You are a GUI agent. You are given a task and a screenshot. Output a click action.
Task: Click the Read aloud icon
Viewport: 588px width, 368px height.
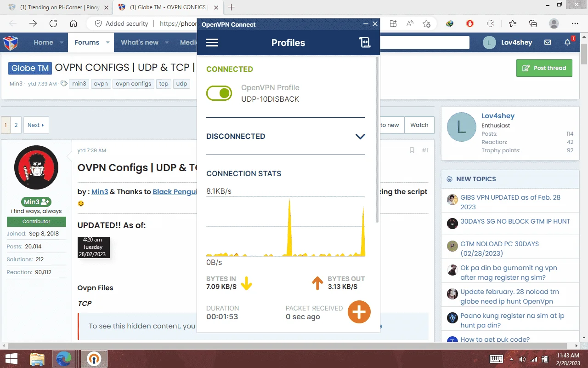(410, 23)
